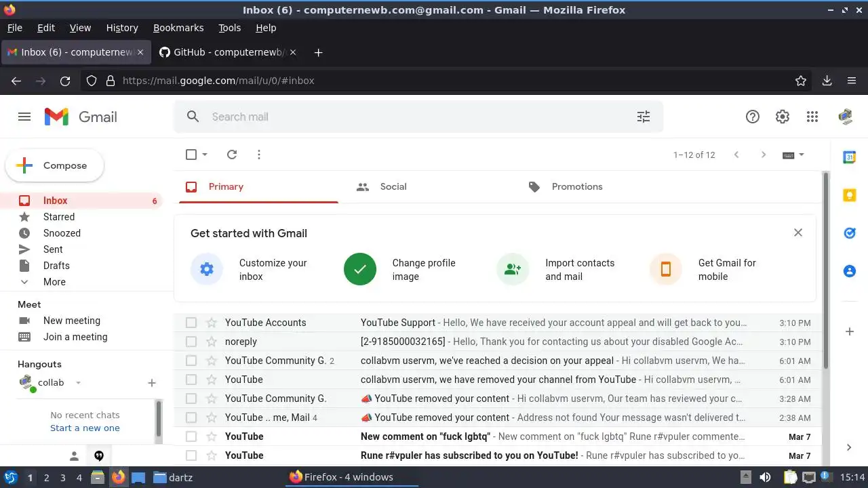
Task: Open Bookmarks menu
Action: point(178,28)
